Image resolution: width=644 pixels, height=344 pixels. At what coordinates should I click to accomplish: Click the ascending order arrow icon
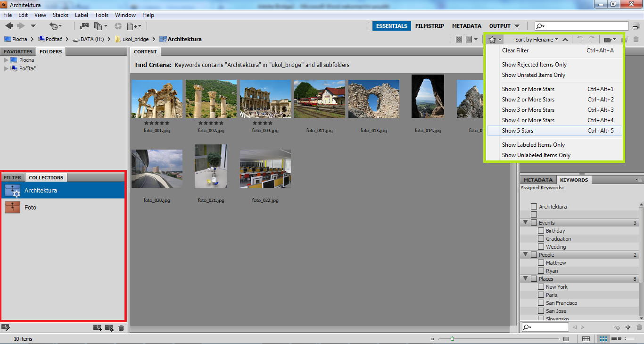click(565, 40)
